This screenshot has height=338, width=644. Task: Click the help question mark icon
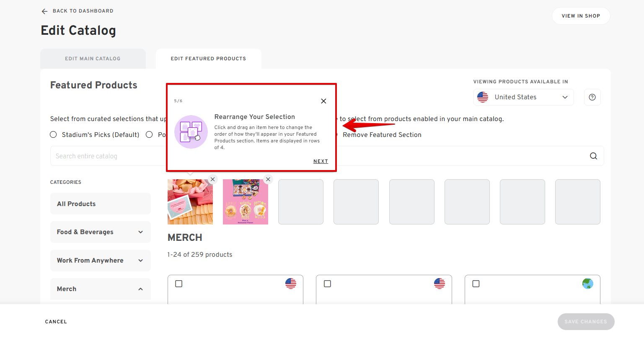(592, 97)
